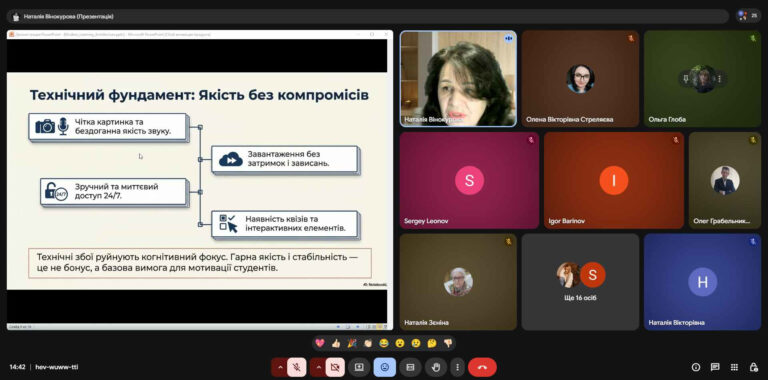
Task: Click the present screen button
Action: click(x=359, y=367)
